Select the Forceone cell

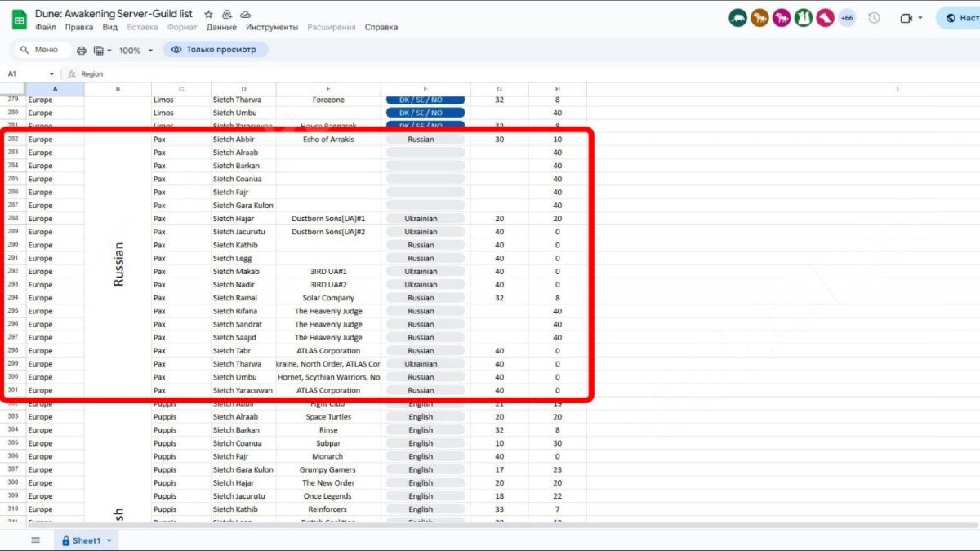(328, 100)
